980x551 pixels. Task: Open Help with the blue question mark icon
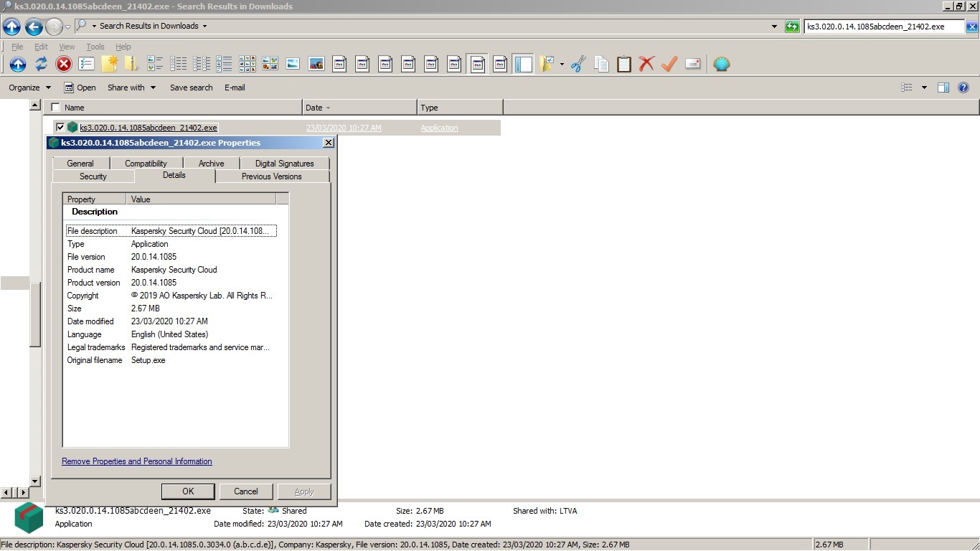(963, 88)
